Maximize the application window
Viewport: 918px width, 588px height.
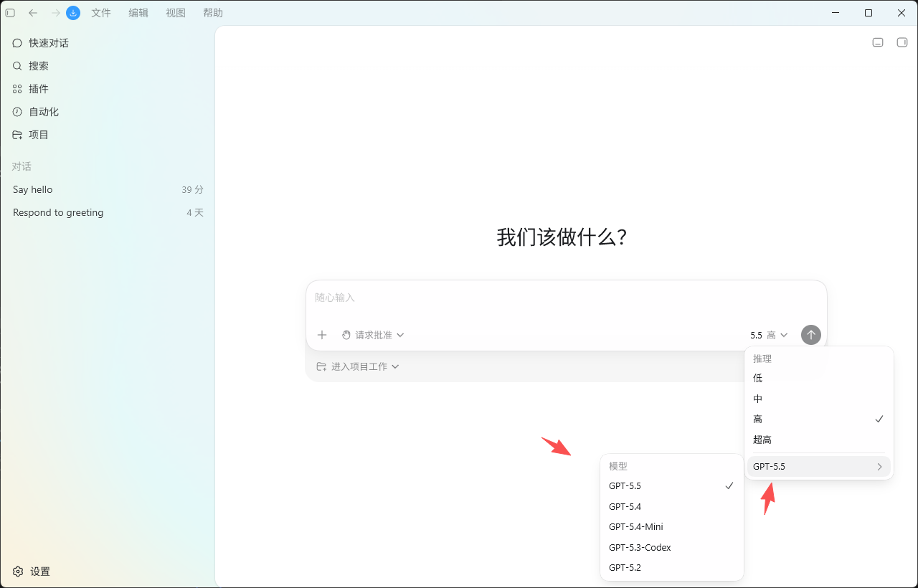click(869, 13)
